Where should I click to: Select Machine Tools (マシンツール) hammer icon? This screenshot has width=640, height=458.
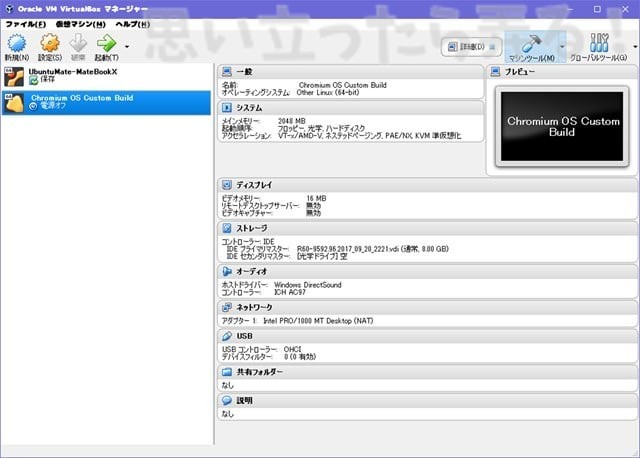click(531, 43)
